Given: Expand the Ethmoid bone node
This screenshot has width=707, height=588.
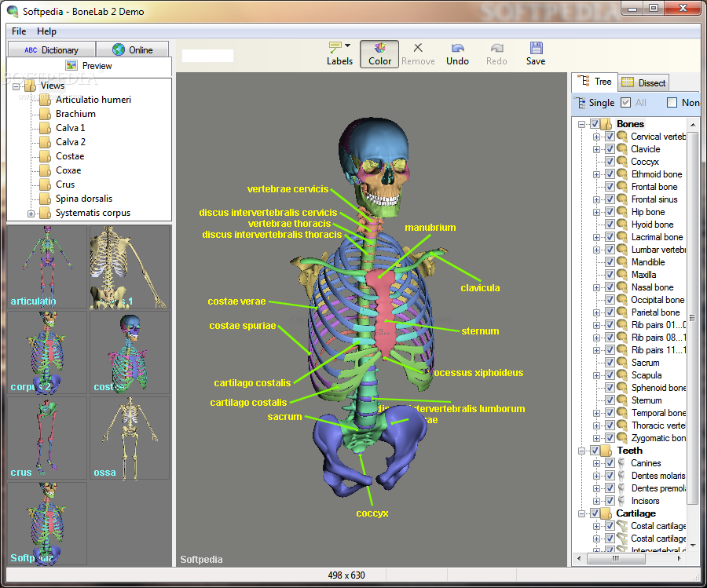Looking at the screenshot, I should (596, 174).
